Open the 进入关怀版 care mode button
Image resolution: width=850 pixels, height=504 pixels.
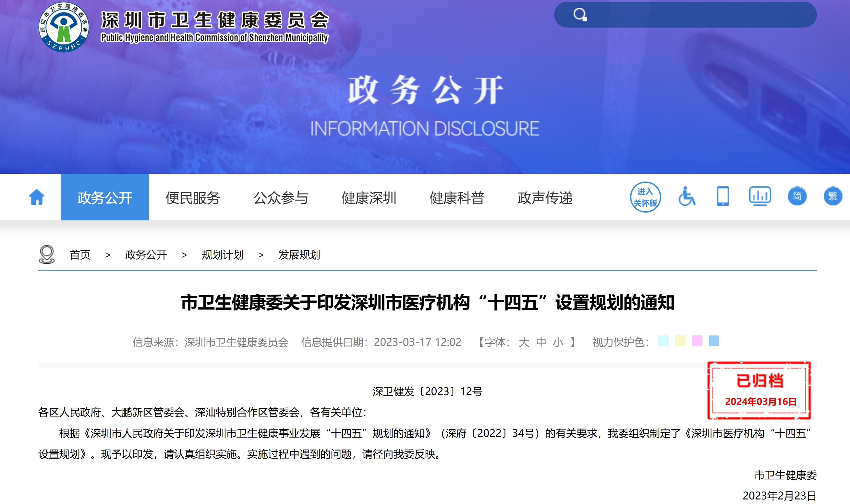pyautogui.click(x=645, y=197)
